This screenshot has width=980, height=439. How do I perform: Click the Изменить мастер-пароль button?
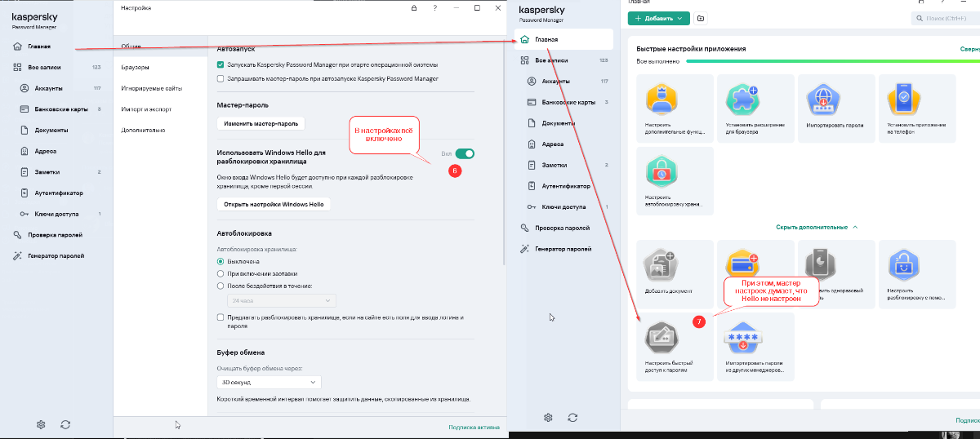point(262,123)
